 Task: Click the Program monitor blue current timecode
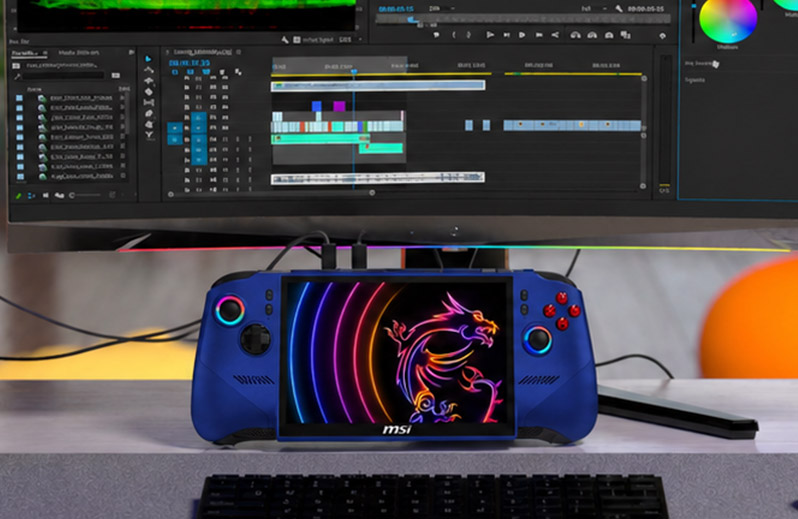click(396, 9)
